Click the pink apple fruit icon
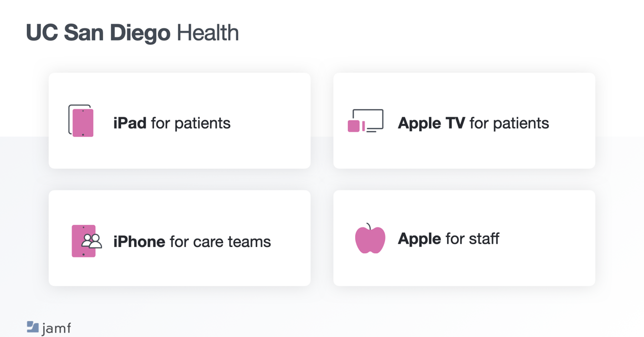 point(370,239)
